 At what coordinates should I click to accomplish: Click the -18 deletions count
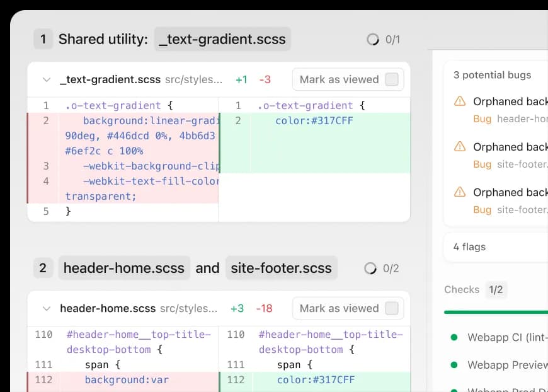point(264,308)
